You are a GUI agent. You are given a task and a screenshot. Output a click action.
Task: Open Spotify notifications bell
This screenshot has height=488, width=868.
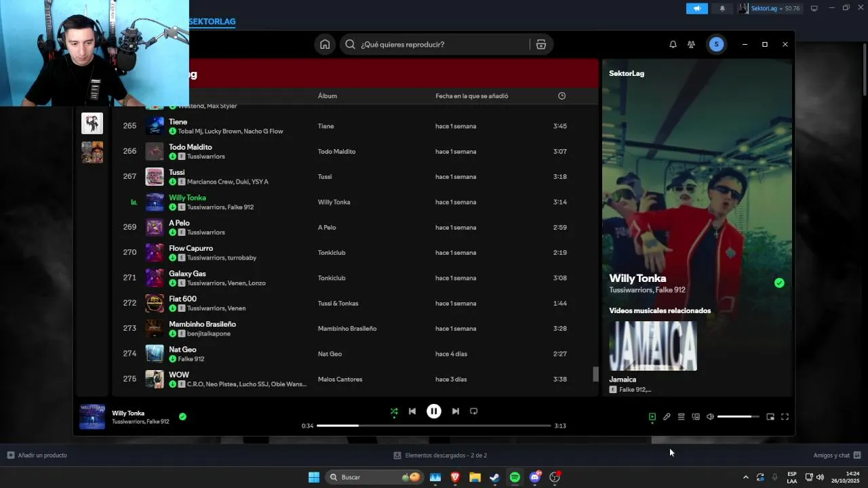673,44
